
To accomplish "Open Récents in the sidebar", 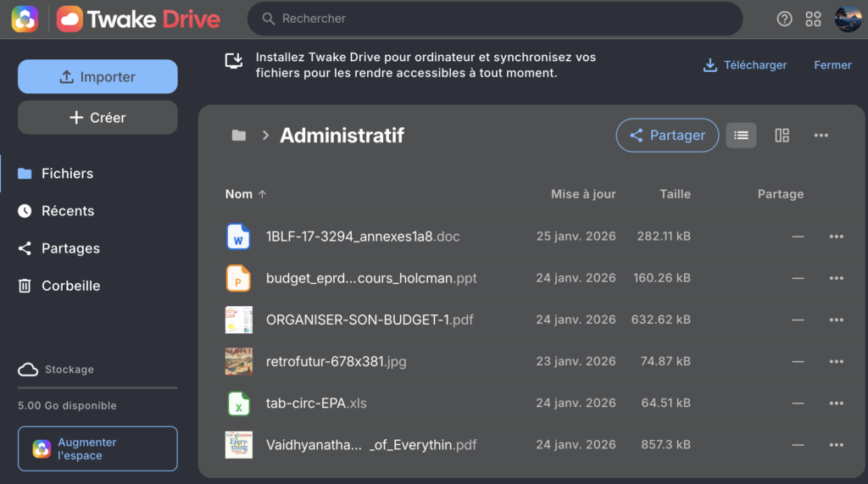I will 68,211.
